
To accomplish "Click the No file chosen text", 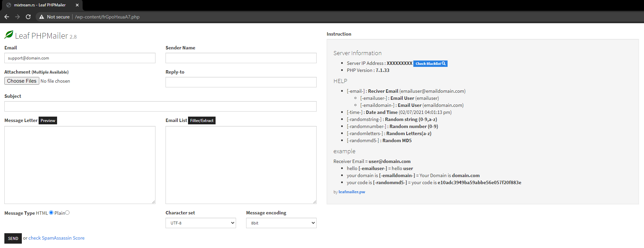I will 55,81.
